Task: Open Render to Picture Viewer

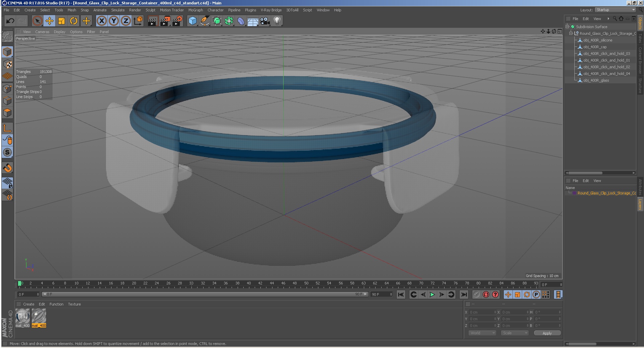Action: (165, 21)
